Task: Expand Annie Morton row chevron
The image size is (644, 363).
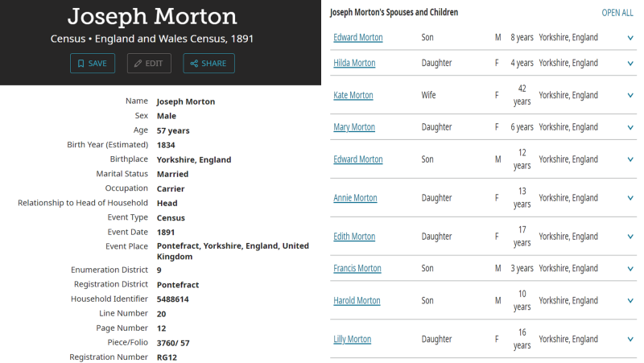Action: [x=630, y=198]
